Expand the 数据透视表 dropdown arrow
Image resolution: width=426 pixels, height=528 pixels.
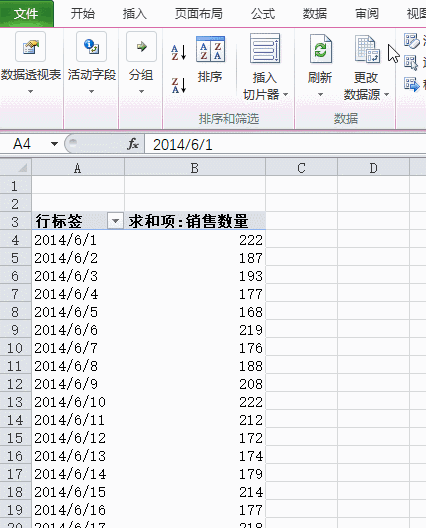pos(30,91)
